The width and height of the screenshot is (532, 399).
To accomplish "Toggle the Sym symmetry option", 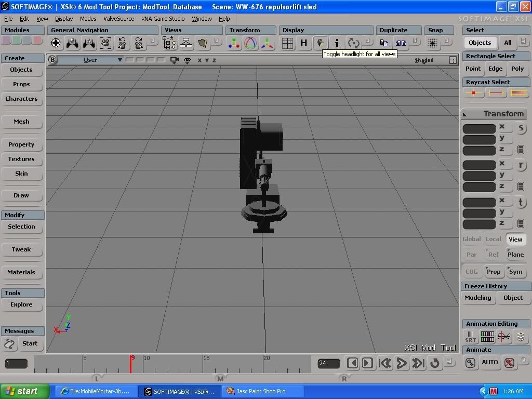I will pos(515,271).
